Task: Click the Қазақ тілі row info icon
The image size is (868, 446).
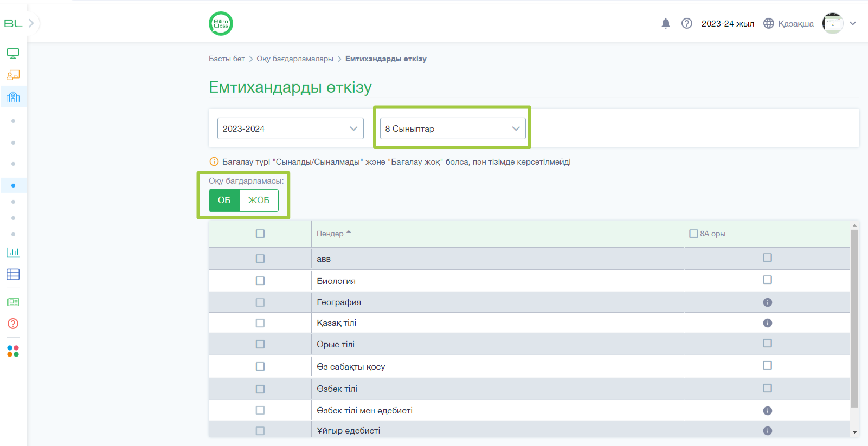Action: [x=767, y=323]
